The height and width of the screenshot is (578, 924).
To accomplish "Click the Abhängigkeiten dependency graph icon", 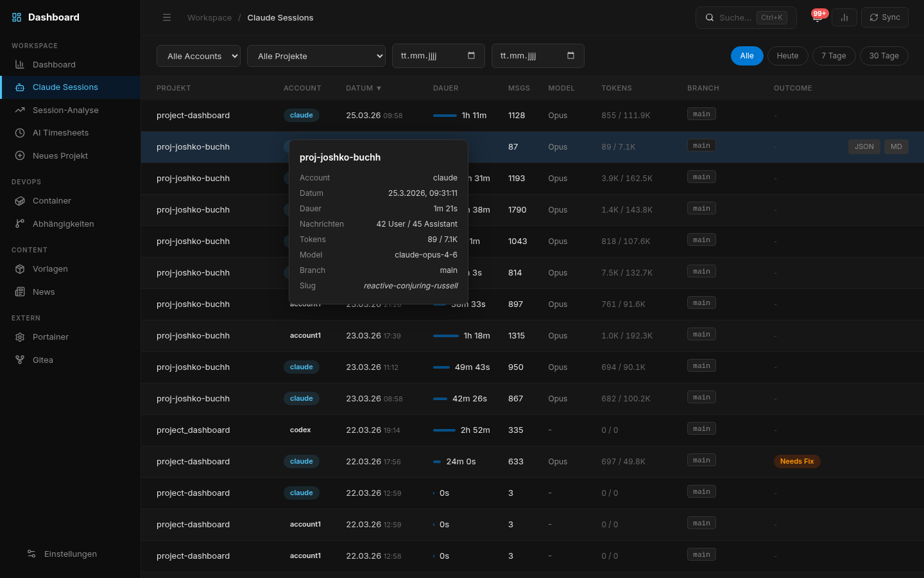I will pos(20,223).
